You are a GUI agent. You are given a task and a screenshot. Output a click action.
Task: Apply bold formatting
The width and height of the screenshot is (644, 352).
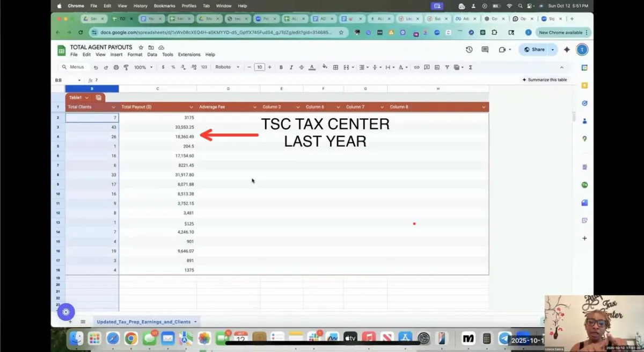(x=281, y=68)
